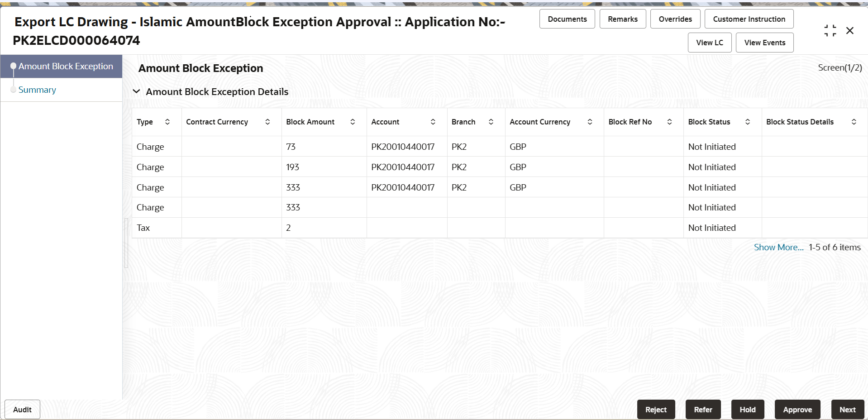Open Customer Instruction
868x420 pixels.
tap(749, 19)
